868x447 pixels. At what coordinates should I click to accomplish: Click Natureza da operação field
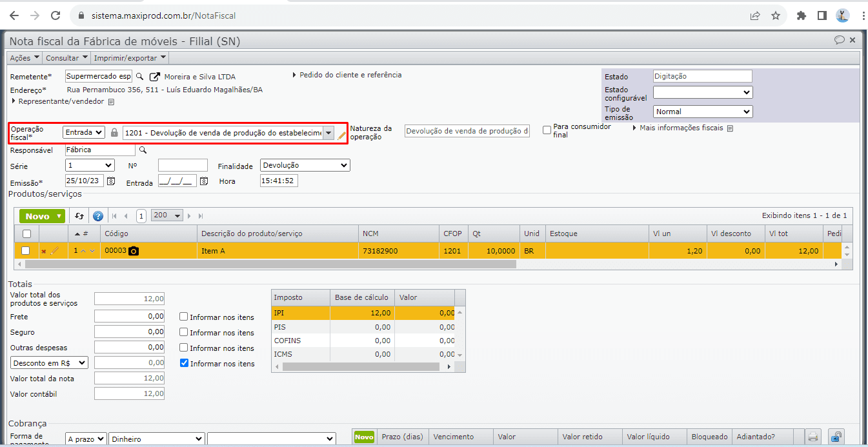(x=467, y=131)
